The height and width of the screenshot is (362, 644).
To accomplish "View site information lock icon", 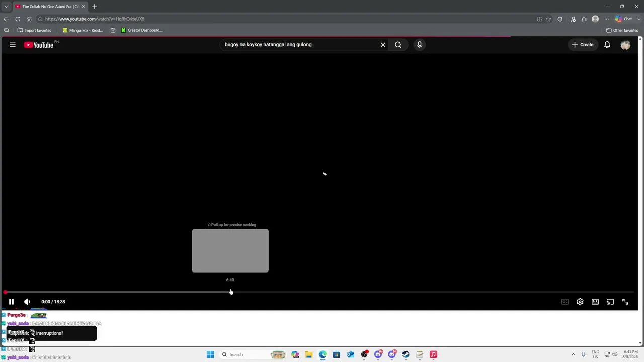I will pyautogui.click(x=40, y=19).
